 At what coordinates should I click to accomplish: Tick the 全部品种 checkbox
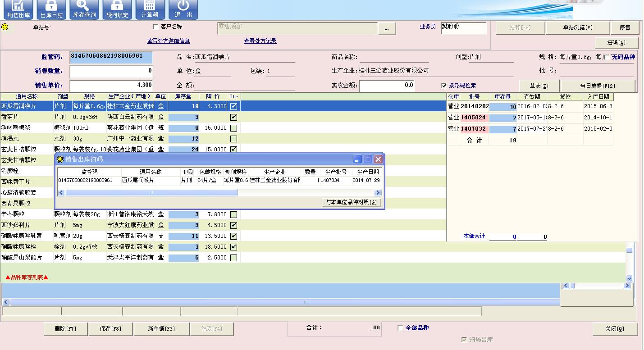[x=400, y=328]
